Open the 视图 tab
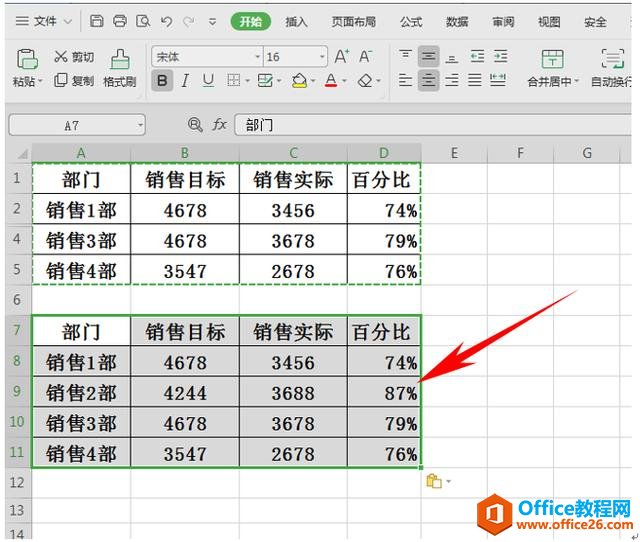The height and width of the screenshot is (542, 640). pos(549,21)
